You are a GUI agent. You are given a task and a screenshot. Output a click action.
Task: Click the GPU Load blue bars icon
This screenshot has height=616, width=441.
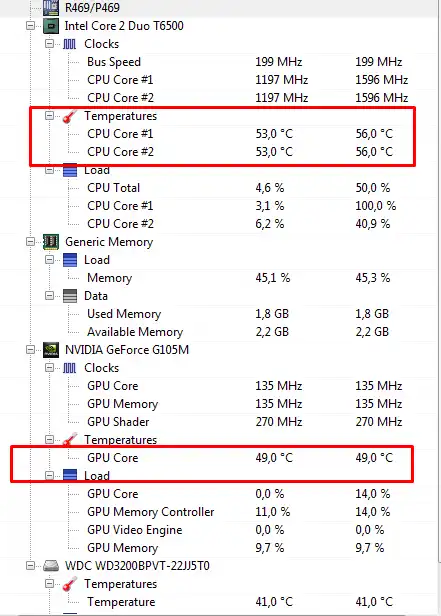[70, 475]
